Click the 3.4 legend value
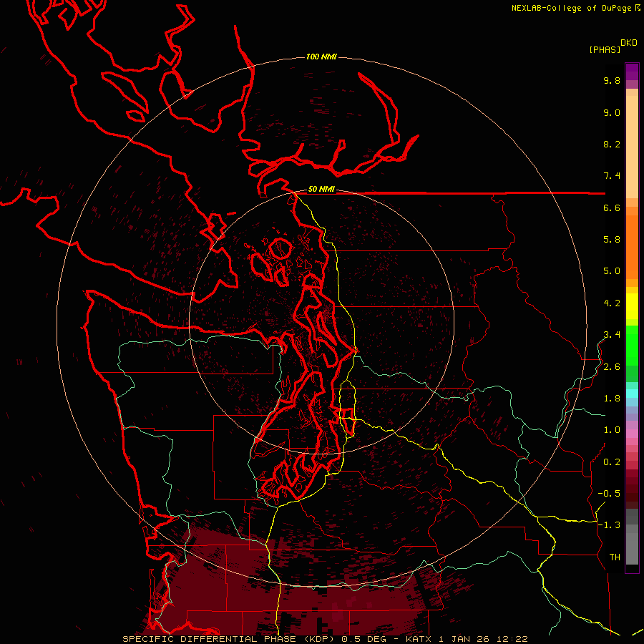Screen dimensions: 644x644 [x=612, y=335]
